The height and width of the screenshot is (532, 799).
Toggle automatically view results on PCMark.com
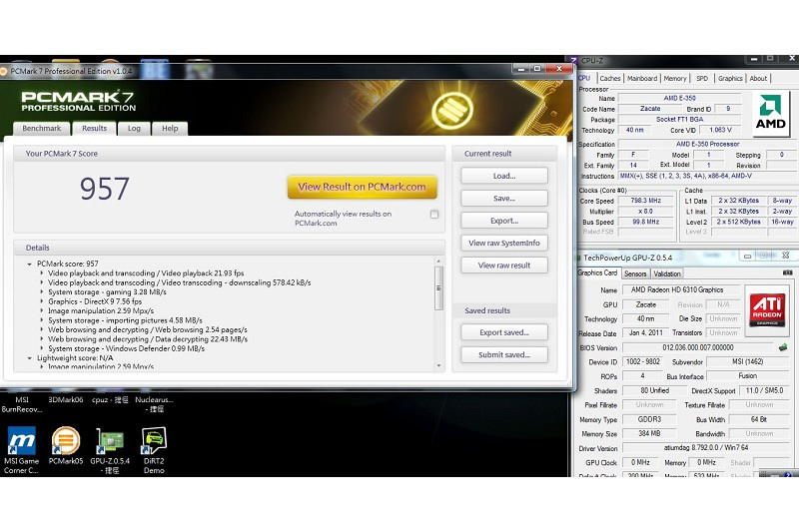tap(434, 215)
